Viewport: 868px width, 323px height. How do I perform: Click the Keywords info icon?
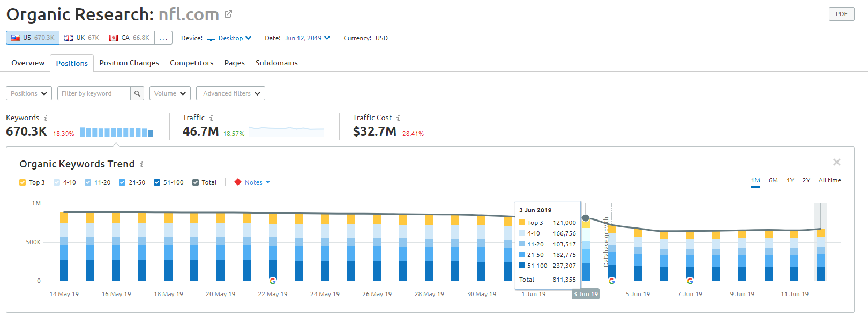point(46,118)
